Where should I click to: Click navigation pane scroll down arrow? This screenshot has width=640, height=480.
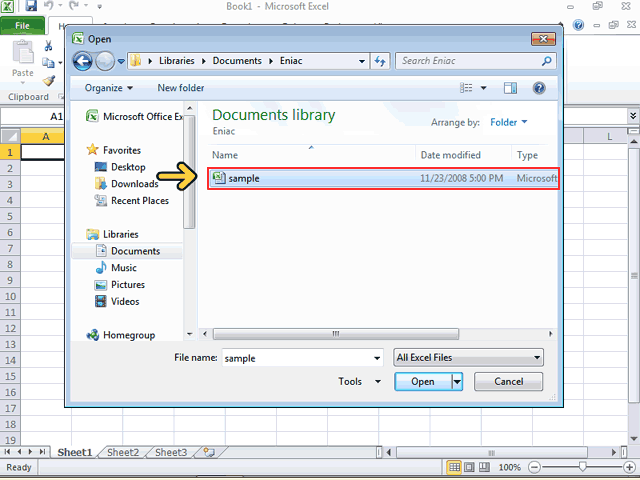click(x=189, y=334)
